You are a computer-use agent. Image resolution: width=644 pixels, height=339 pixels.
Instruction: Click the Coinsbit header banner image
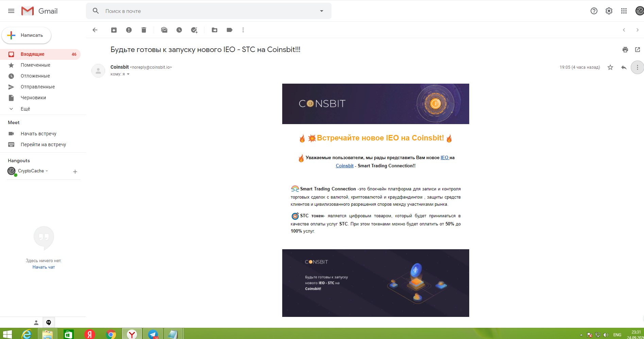click(376, 104)
